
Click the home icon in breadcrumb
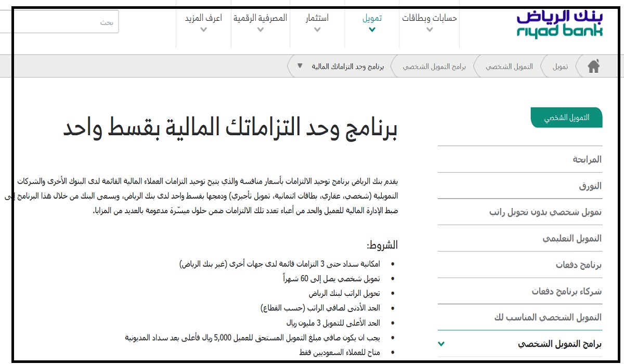[593, 67]
